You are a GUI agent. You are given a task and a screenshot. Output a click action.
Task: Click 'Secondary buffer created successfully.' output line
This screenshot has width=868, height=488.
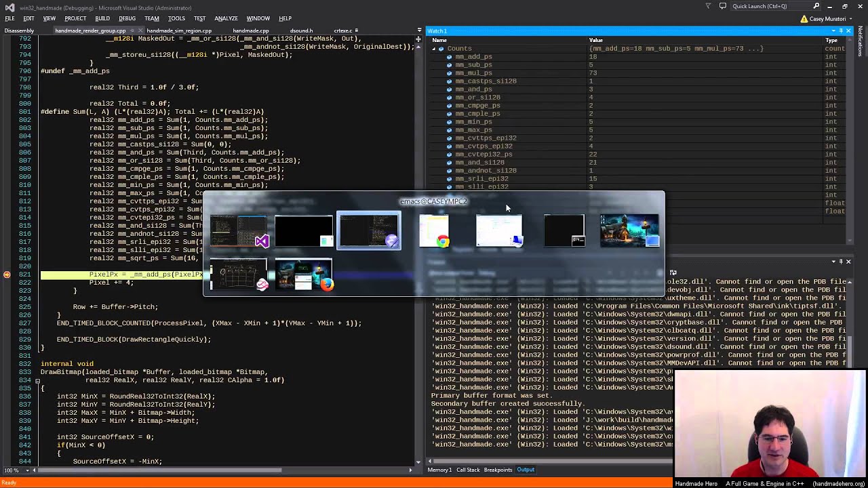click(x=507, y=403)
